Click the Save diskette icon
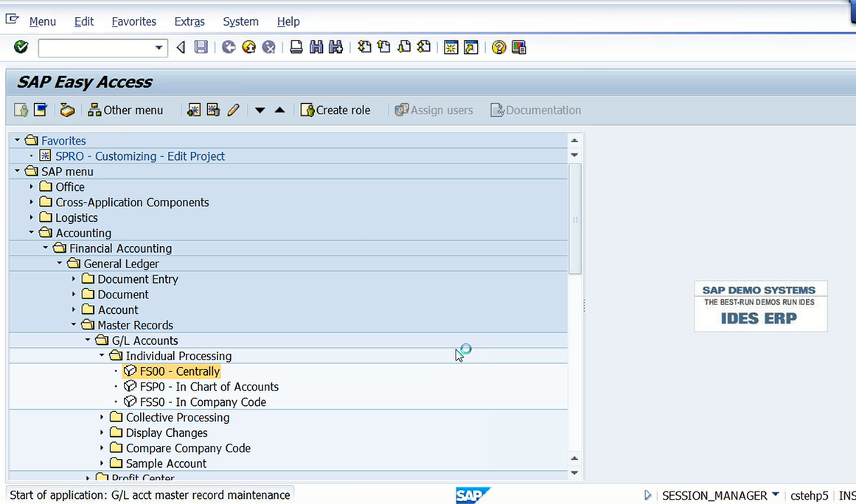 point(201,47)
